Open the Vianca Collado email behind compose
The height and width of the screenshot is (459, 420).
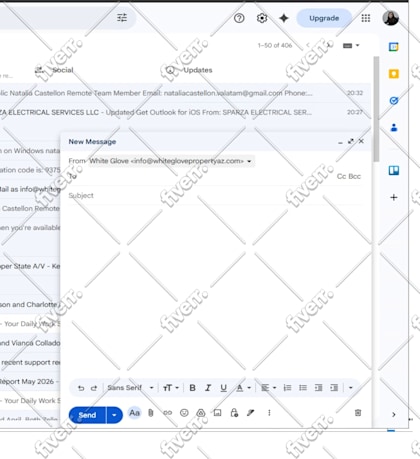click(x=30, y=343)
